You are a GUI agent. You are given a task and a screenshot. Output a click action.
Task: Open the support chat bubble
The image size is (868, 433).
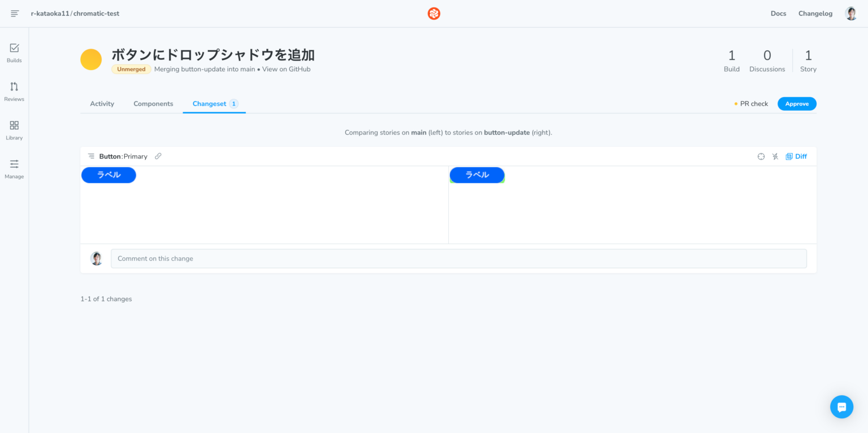coord(841,406)
